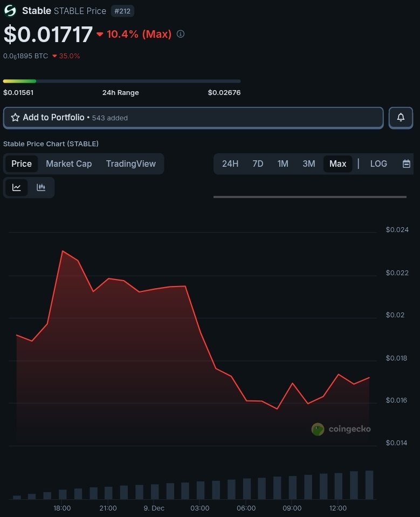Click the 03:00 time axis label
420x517 pixels.
coord(199,508)
